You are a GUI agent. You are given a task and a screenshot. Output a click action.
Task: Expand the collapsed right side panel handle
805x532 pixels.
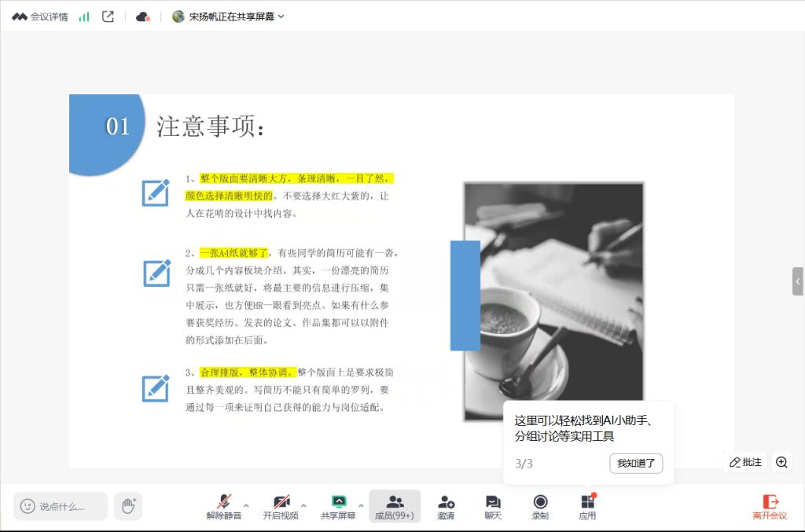(798, 281)
